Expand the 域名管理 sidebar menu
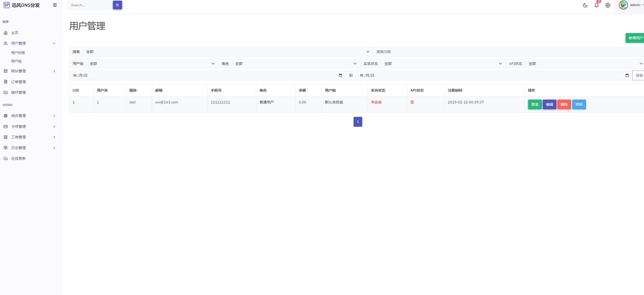This screenshot has height=295, width=644. 54,116
